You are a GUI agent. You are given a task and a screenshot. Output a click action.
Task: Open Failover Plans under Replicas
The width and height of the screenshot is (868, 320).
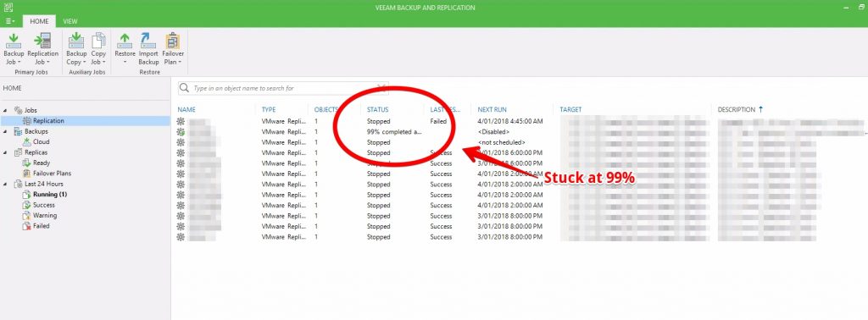coord(52,174)
